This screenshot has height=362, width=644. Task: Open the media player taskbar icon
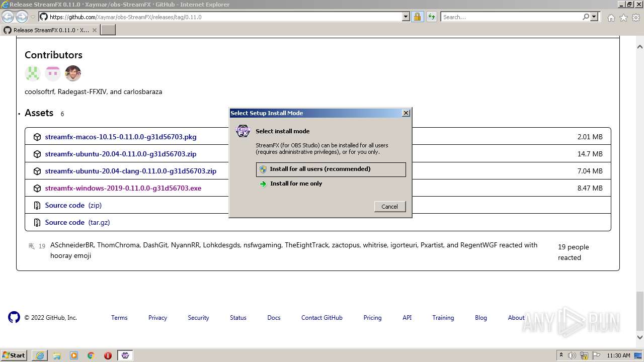74,355
